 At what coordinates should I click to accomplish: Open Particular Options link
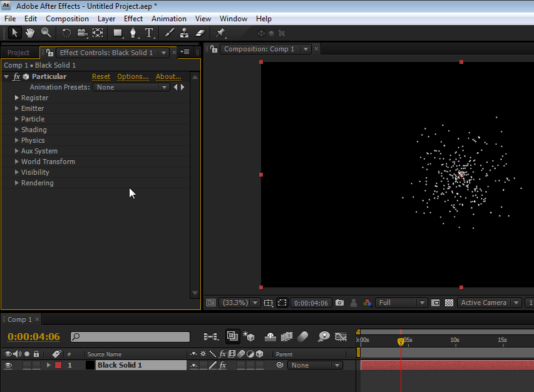coord(133,76)
